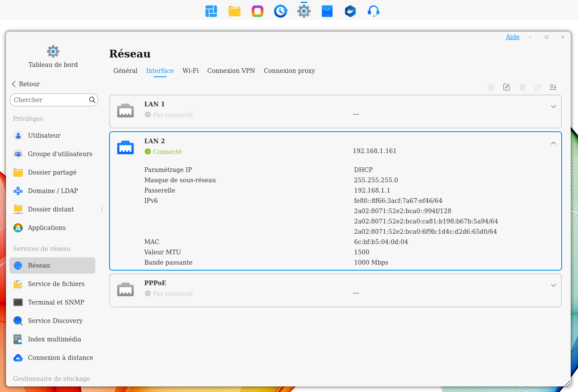Open the Aide help link
This screenshot has height=392, width=578.
click(x=512, y=37)
